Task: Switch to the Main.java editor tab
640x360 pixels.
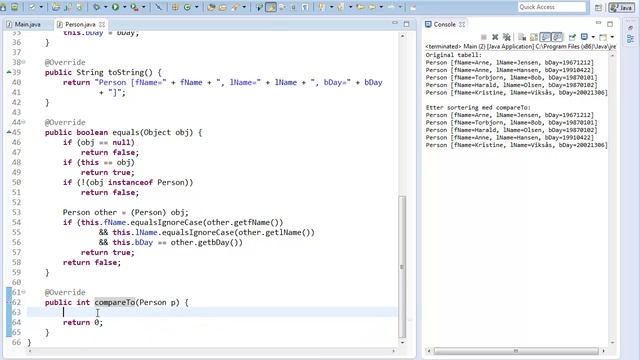Action: [24, 24]
